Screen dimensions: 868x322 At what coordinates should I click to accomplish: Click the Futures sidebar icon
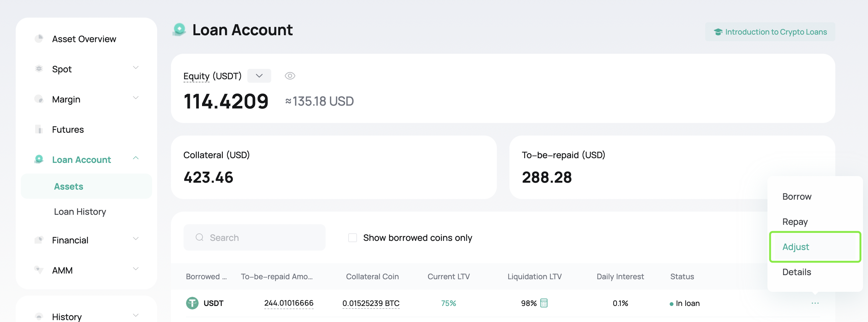tap(39, 129)
